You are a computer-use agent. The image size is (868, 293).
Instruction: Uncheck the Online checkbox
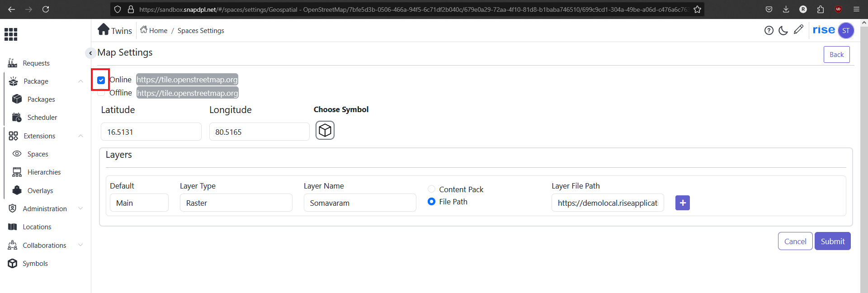click(x=101, y=80)
